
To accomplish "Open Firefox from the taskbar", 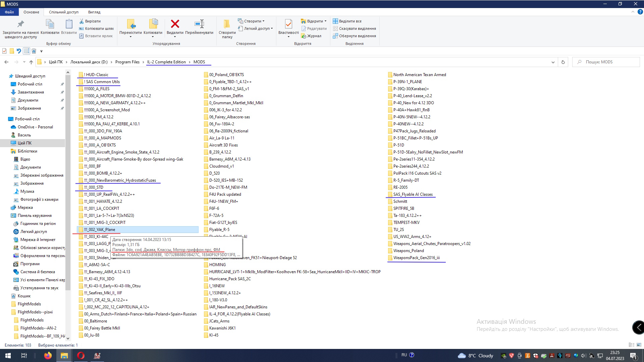I will pos(48,355).
